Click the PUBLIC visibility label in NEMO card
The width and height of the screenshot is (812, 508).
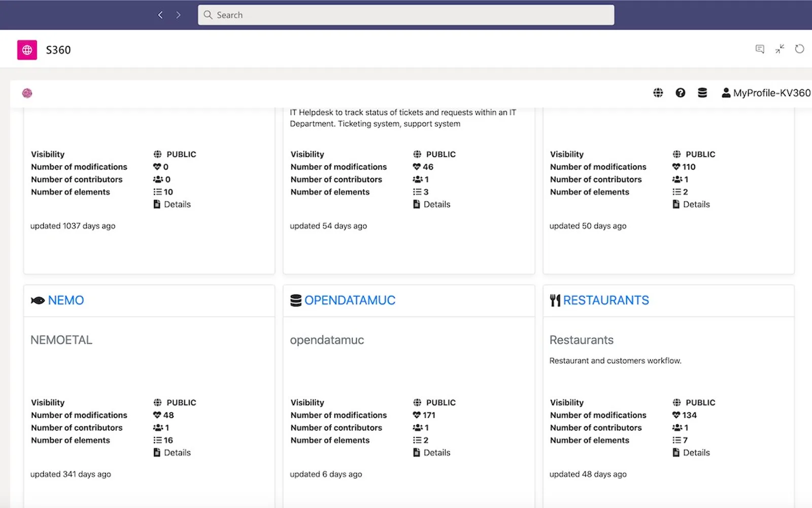[x=181, y=402]
